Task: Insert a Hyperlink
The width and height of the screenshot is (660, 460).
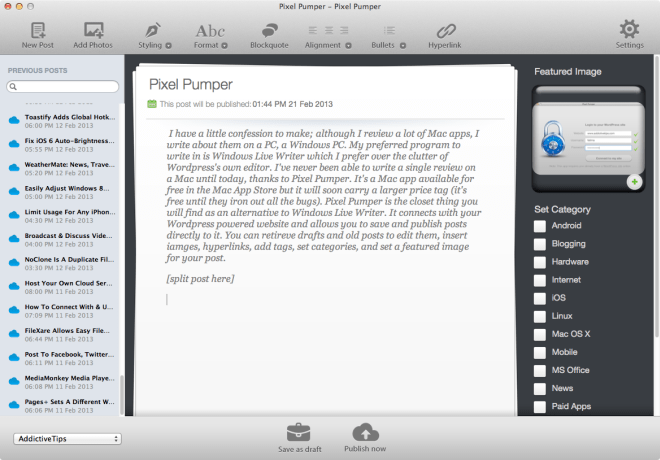Action: click(445, 35)
